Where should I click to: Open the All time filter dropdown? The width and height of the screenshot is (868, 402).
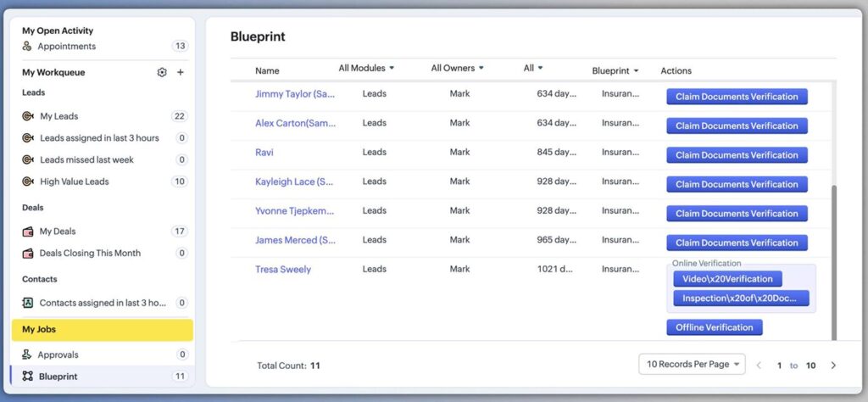[533, 68]
